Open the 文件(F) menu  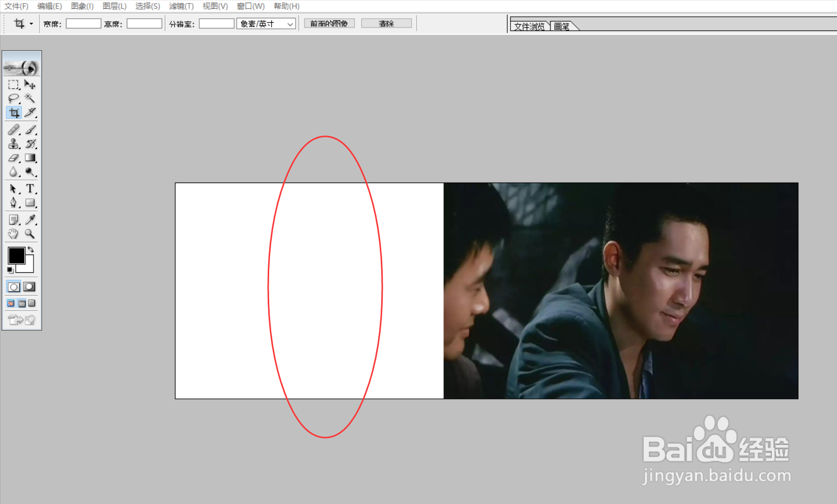tap(16, 6)
